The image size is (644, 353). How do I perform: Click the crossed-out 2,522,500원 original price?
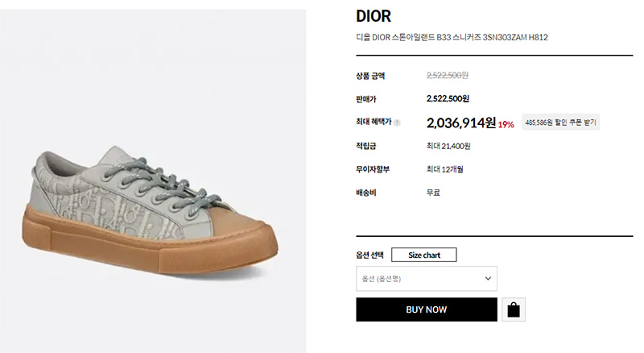[448, 75]
